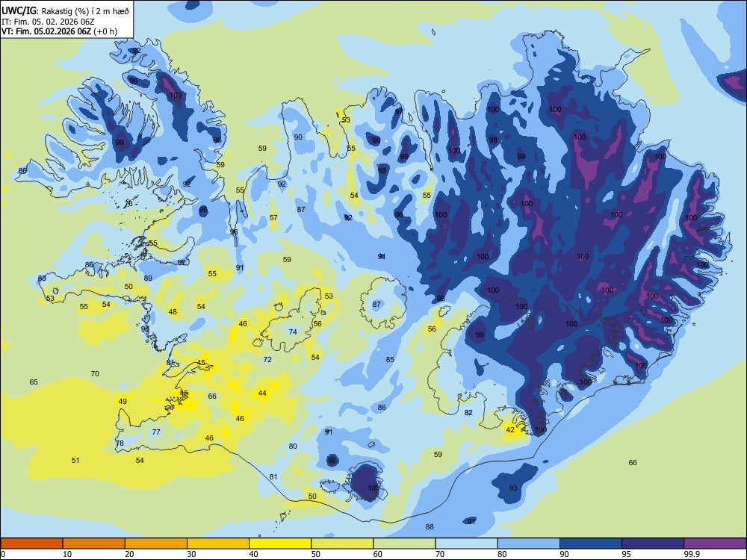
Task: Click the pale yellow 50–60 legend swatch
Action: click(x=342, y=544)
